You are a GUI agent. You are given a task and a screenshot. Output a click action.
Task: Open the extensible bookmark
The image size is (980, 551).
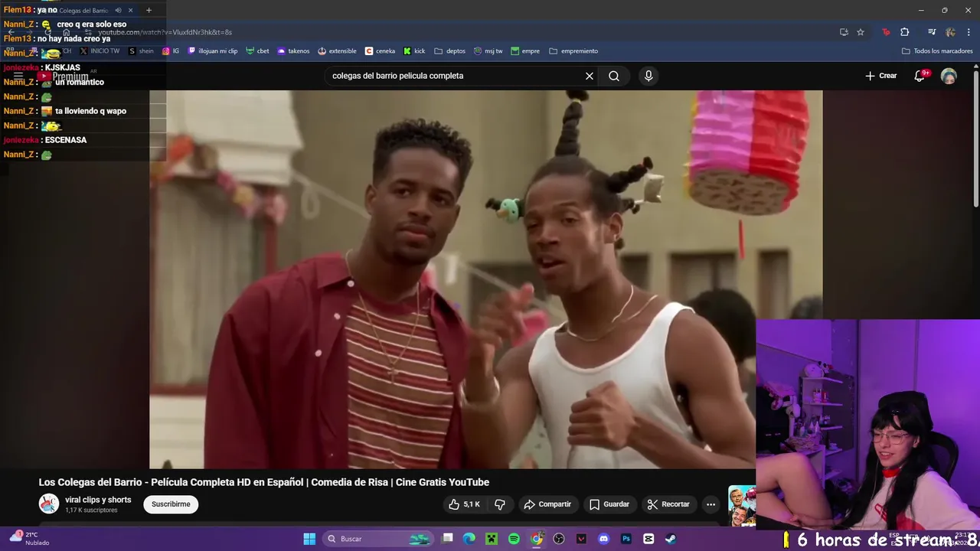(337, 51)
